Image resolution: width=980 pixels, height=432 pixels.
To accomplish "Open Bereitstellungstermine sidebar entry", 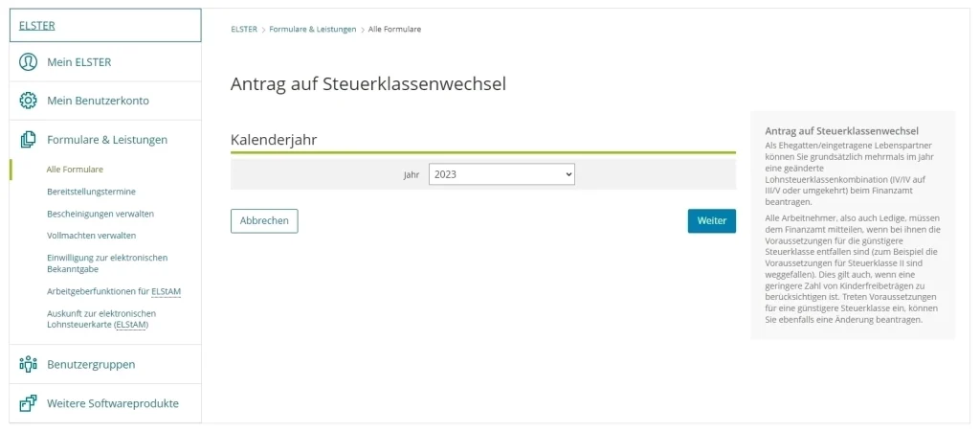I will pyautogui.click(x=91, y=192).
